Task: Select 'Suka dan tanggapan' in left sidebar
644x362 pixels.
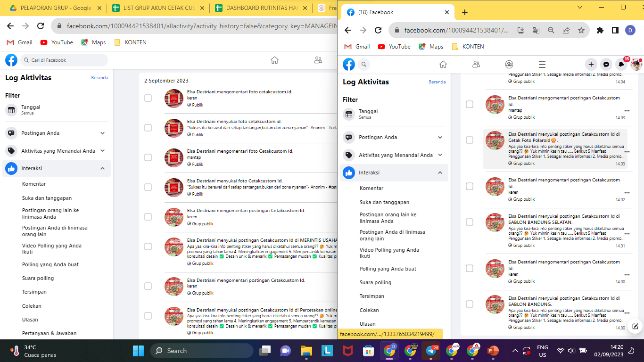Action: 47,198
